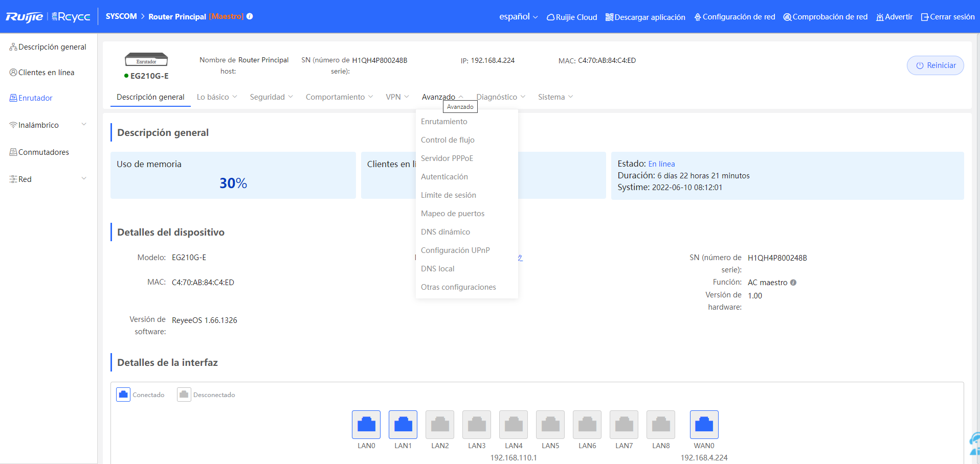980x464 pixels.
Task: Click the WAN0 port icon
Action: click(704, 424)
